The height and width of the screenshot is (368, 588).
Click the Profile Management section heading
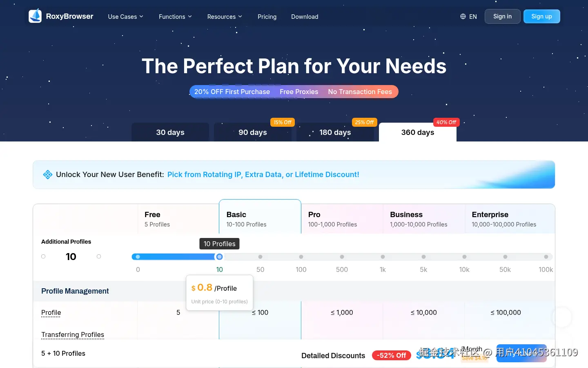[x=75, y=291]
